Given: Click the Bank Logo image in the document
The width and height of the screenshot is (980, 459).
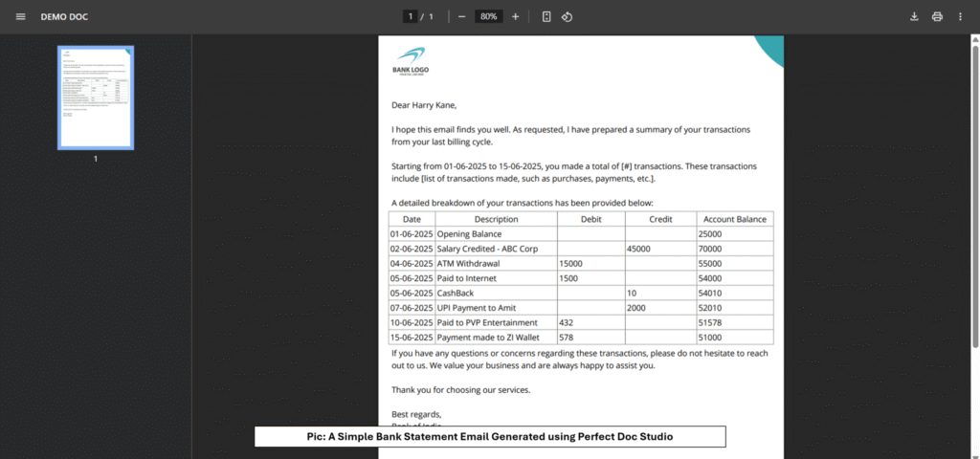Looking at the screenshot, I should click(x=412, y=60).
